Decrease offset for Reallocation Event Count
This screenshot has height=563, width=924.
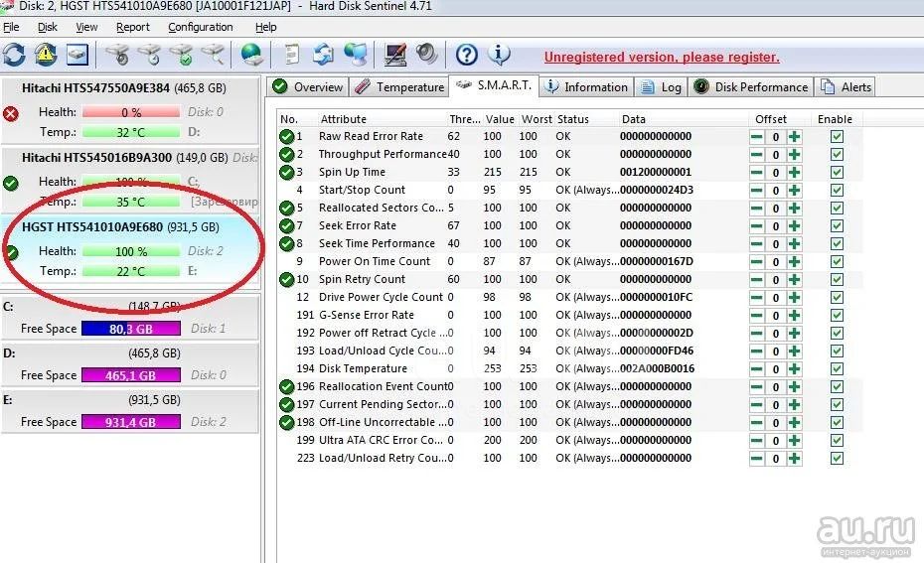[x=757, y=387]
